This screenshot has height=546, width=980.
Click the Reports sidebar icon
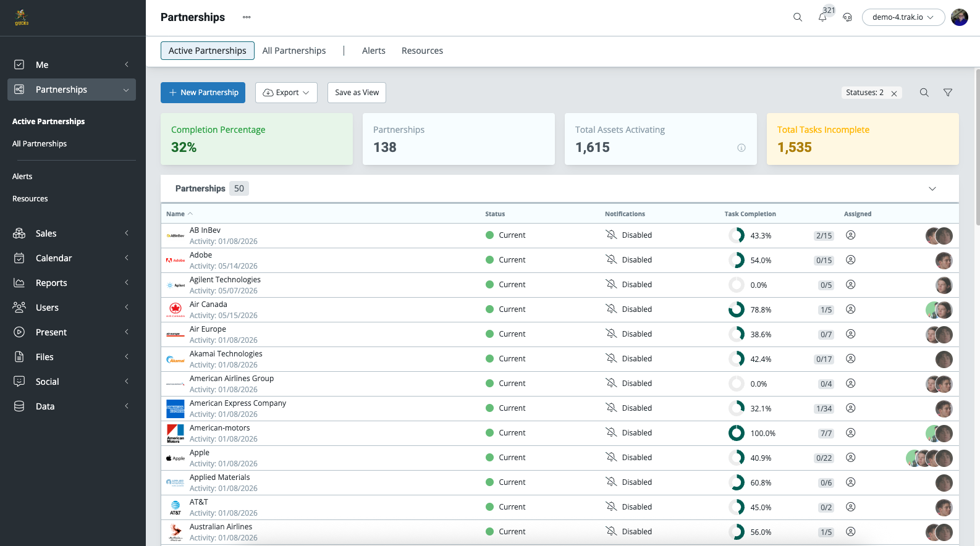coord(19,283)
